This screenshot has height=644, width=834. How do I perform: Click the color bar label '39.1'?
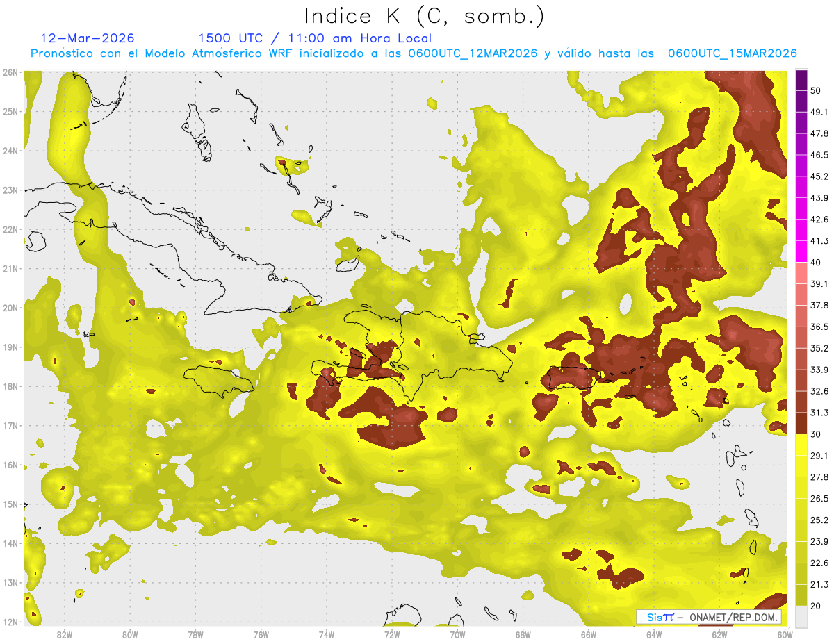tap(819, 283)
